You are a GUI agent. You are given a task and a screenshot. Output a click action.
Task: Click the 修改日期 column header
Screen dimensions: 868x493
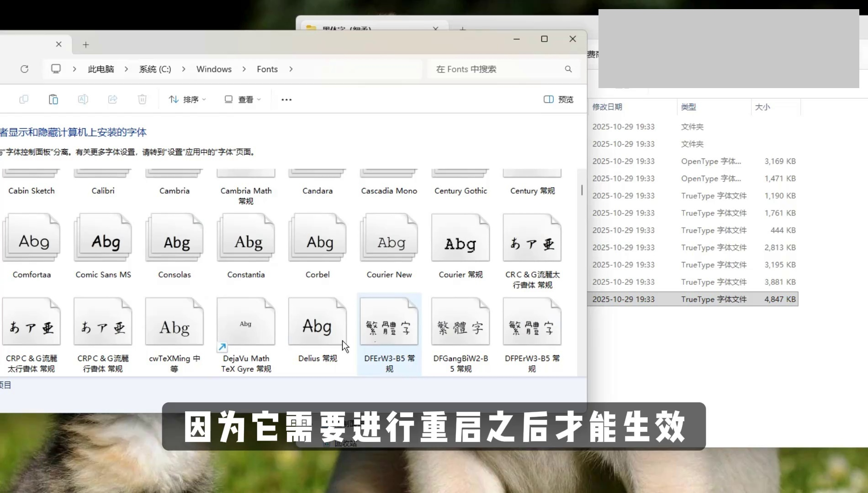click(607, 107)
